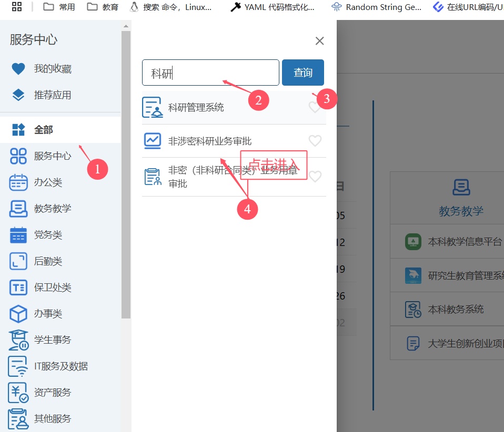Open the 资产服务 yen icon
This screenshot has width=504, height=432.
click(18, 393)
